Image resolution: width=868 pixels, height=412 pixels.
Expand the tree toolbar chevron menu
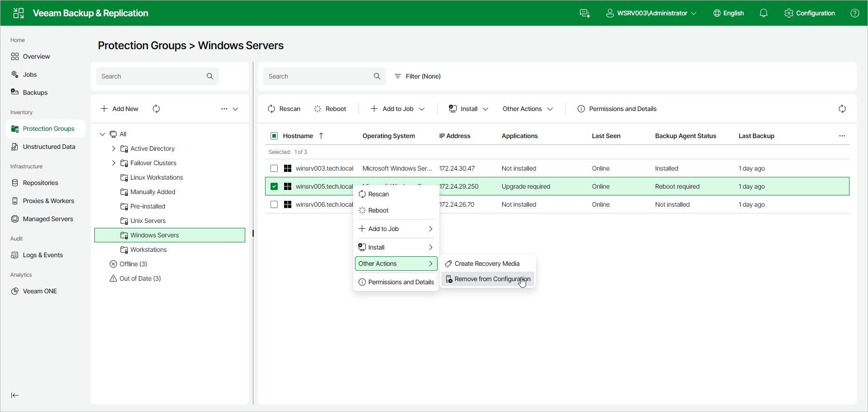tap(235, 109)
